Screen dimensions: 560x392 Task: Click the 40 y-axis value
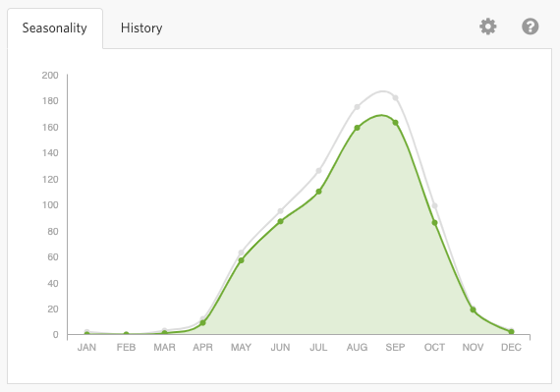53,283
